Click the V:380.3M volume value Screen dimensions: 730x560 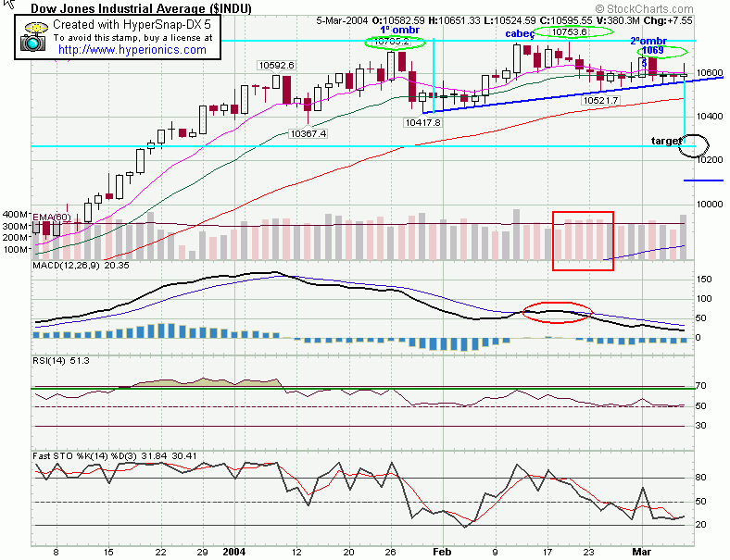coord(617,20)
